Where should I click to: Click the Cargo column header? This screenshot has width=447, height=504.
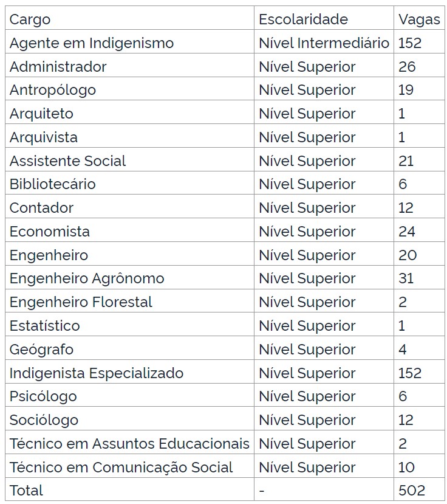[x=30, y=19]
